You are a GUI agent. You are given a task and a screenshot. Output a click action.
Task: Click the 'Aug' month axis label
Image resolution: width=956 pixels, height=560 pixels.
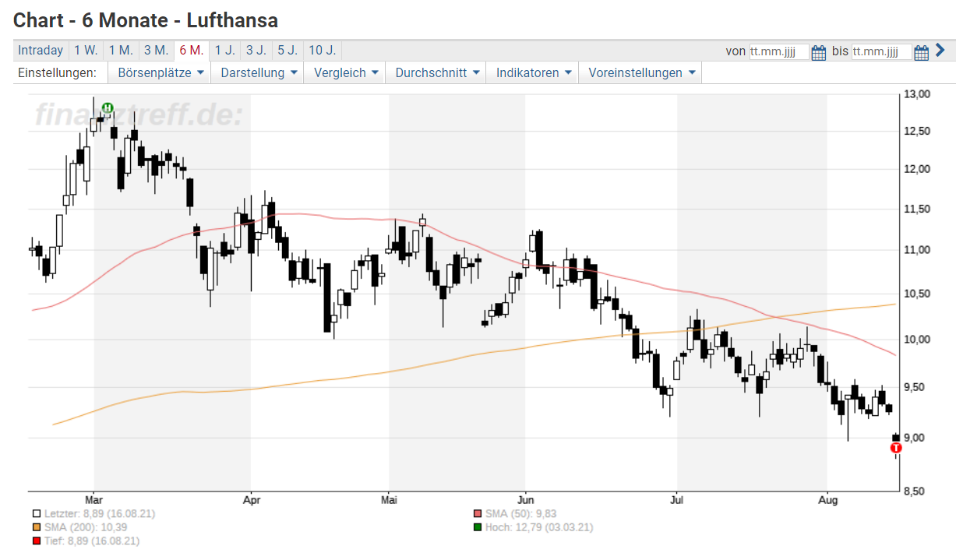pyautogui.click(x=827, y=500)
